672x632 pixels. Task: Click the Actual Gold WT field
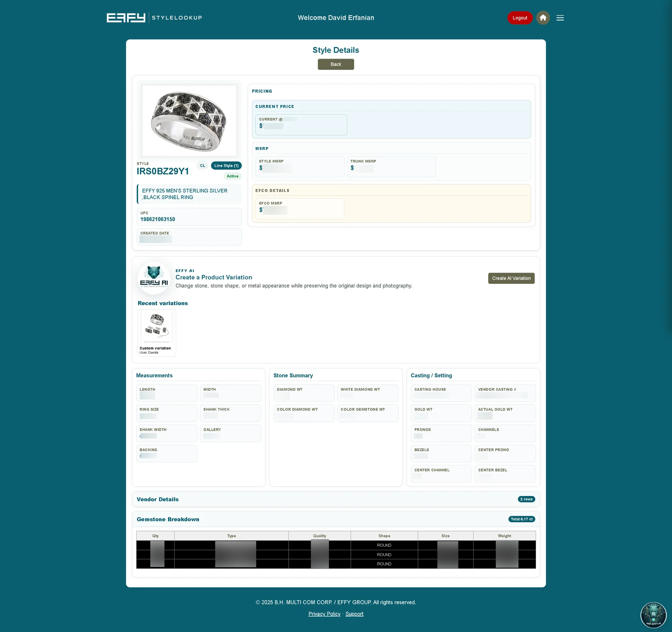tap(505, 413)
